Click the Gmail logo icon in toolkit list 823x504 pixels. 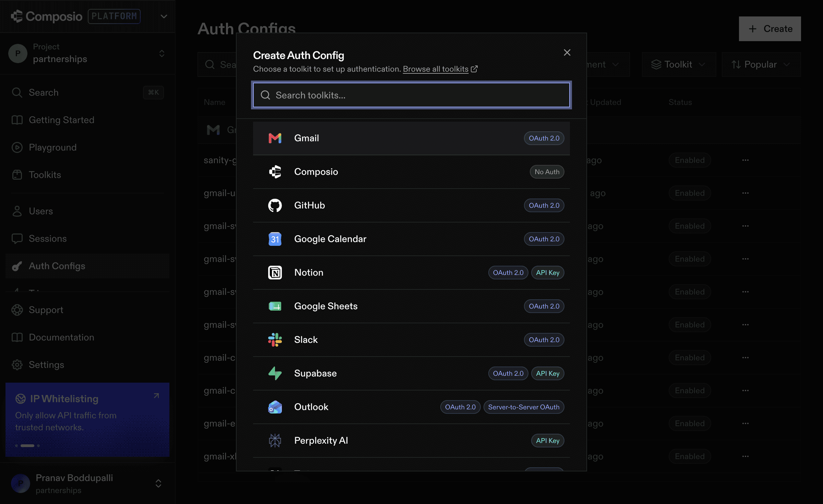click(x=275, y=138)
